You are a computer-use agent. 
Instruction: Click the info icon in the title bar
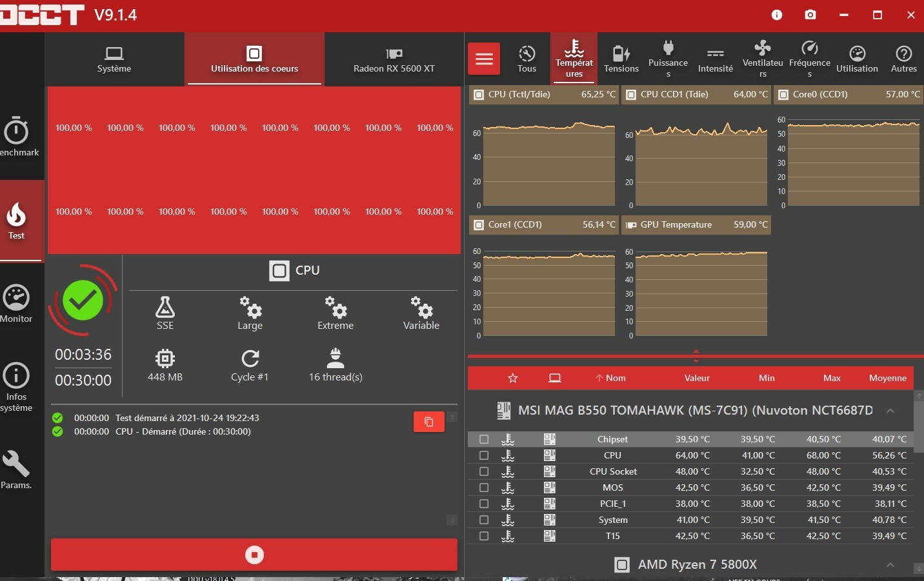coord(777,15)
